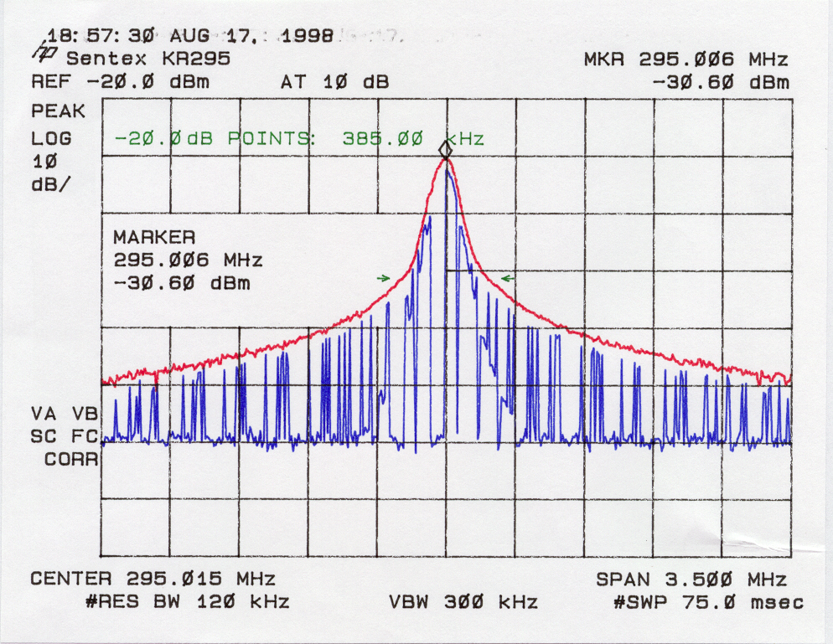Select the right green -20 dB arrow
The height and width of the screenshot is (644, 833).
(507, 277)
